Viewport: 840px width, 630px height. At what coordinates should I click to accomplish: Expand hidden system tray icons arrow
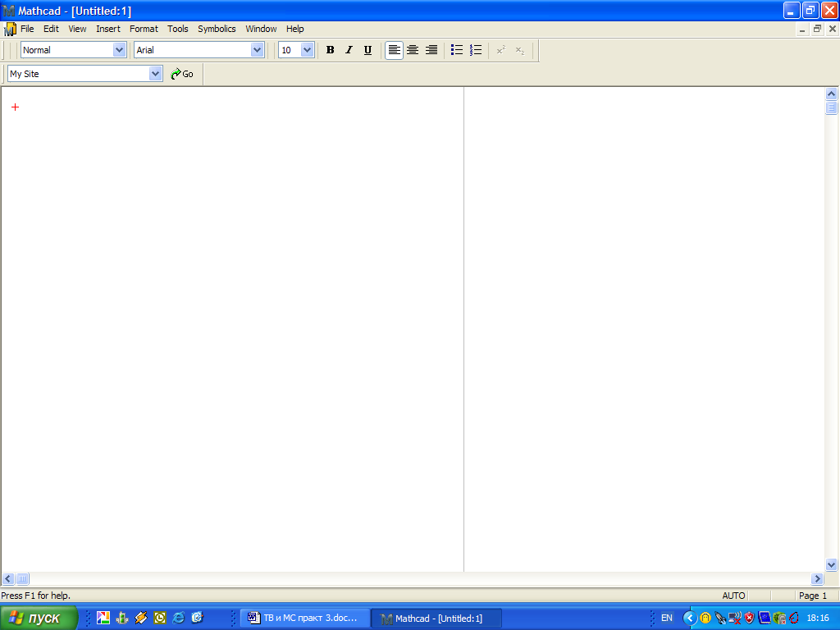point(689,619)
